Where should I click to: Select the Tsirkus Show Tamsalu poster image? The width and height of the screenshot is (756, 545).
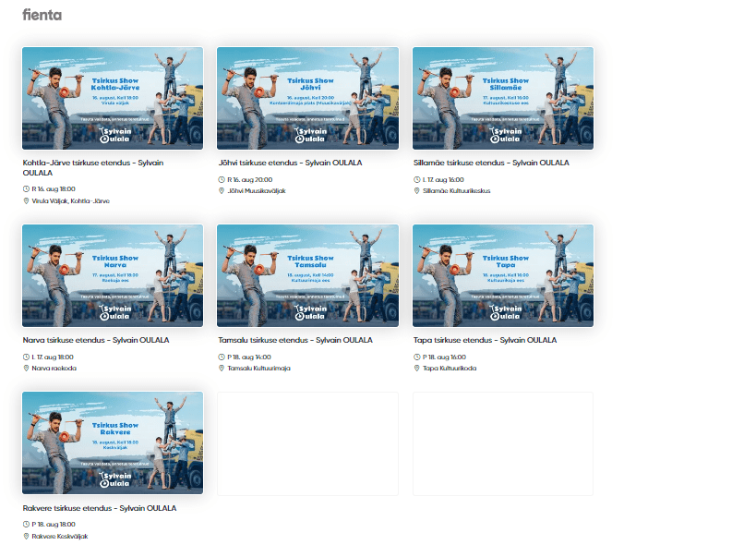(307, 275)
